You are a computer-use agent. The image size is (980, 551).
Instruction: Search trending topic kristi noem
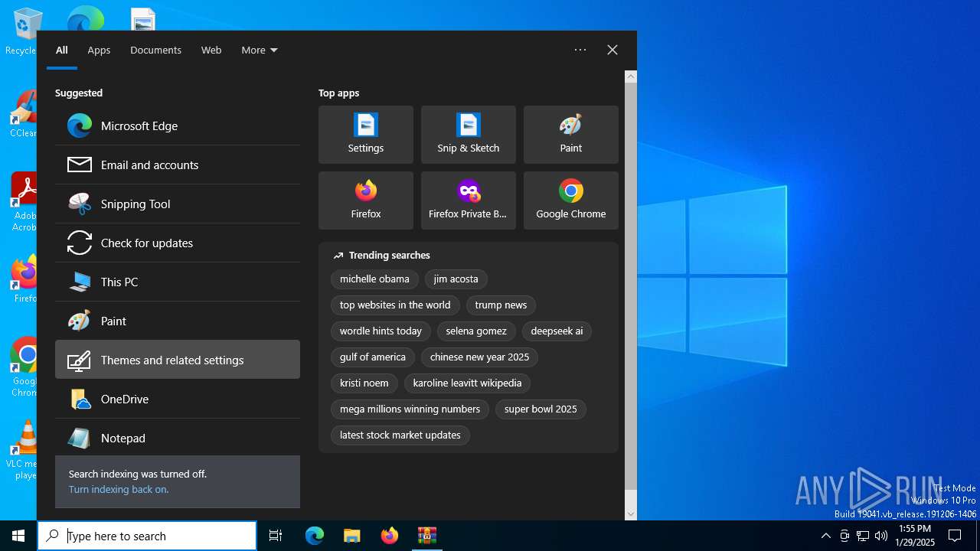pos(364,383)
